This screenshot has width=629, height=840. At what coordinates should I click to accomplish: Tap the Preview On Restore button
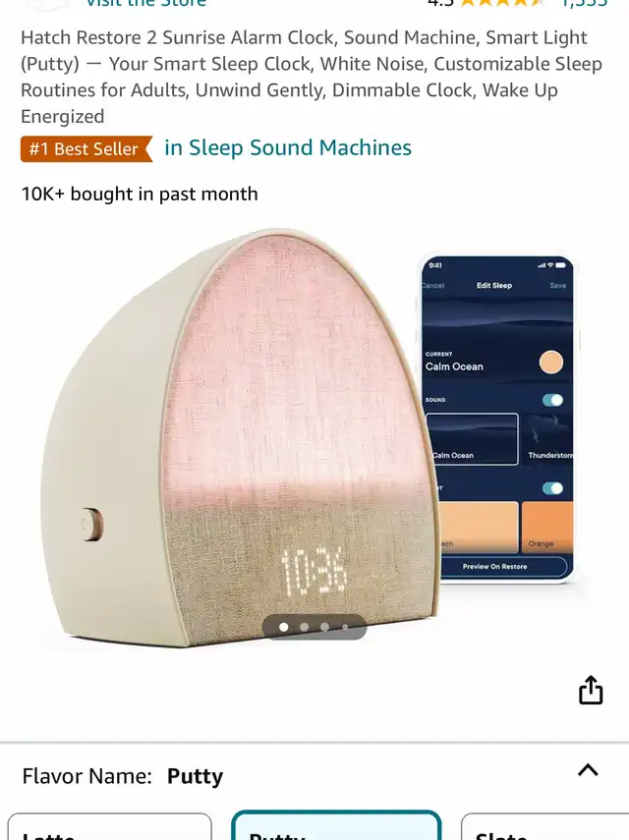click(x=495, y=566)
